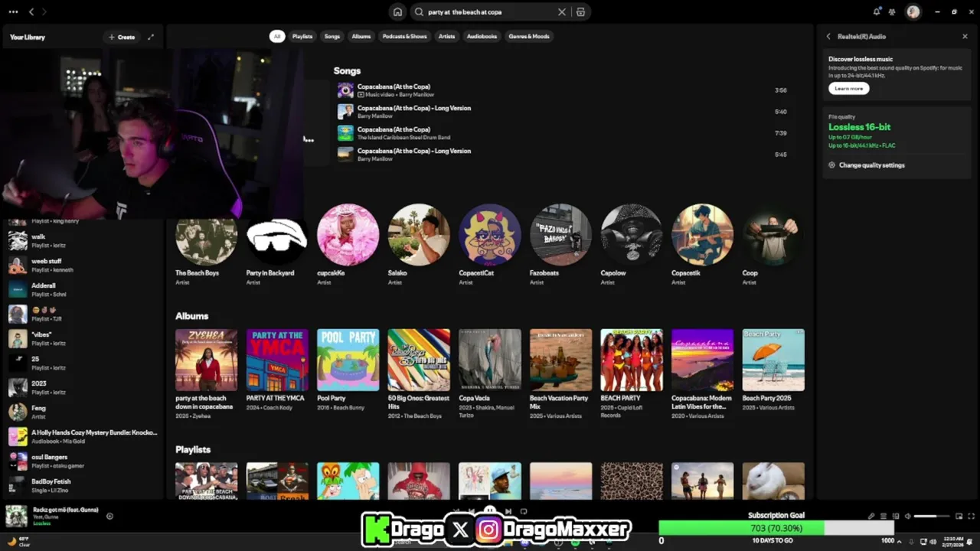Open Fazobeats artist
Viewport: 980px width, 551px height.
click(560, 244)
